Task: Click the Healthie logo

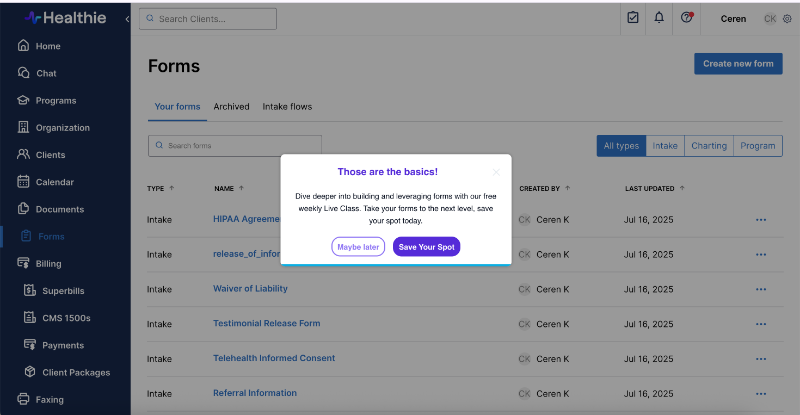Action: [65, 18]
